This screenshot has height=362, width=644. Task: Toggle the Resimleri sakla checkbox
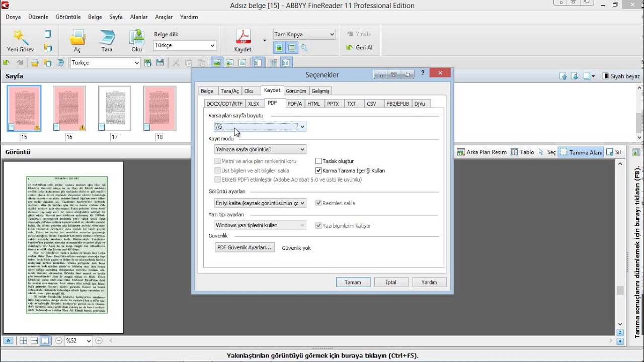coord(318,203)
